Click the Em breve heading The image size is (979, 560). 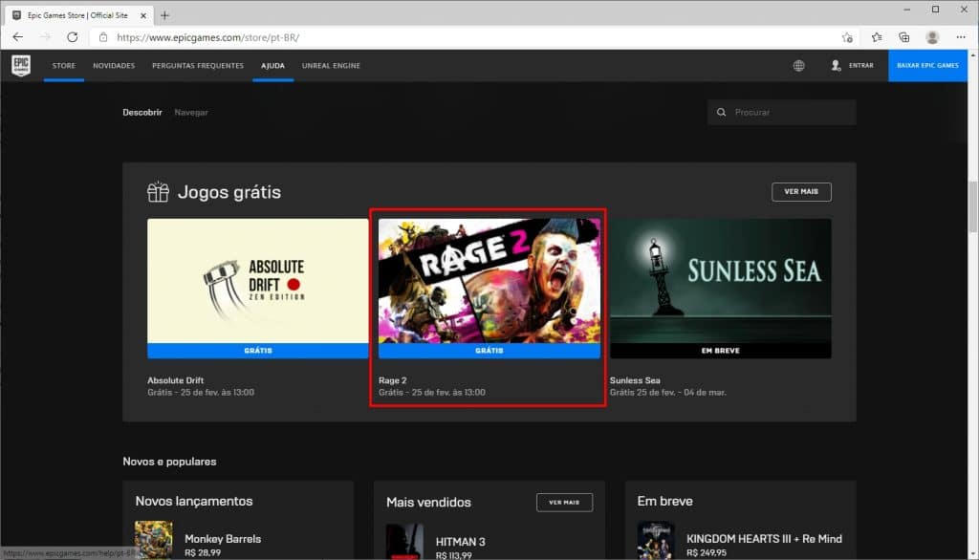(665, 502)
